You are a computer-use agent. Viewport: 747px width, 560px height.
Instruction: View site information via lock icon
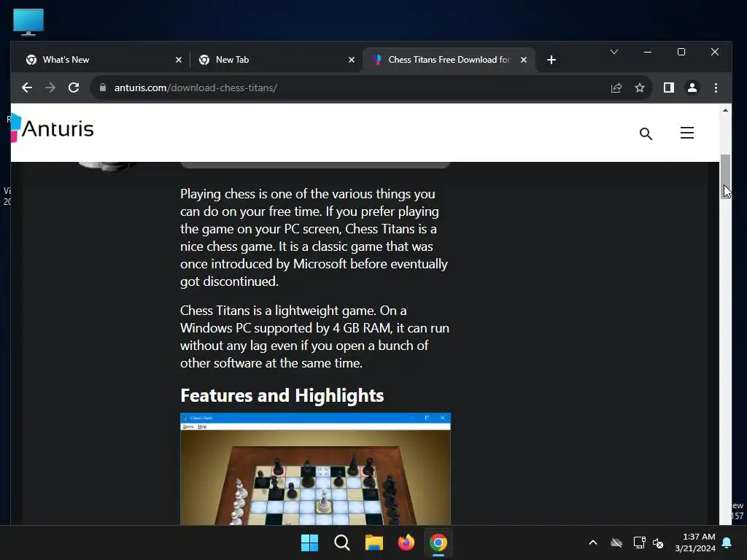pyautogui.click(x=102, y=87)
